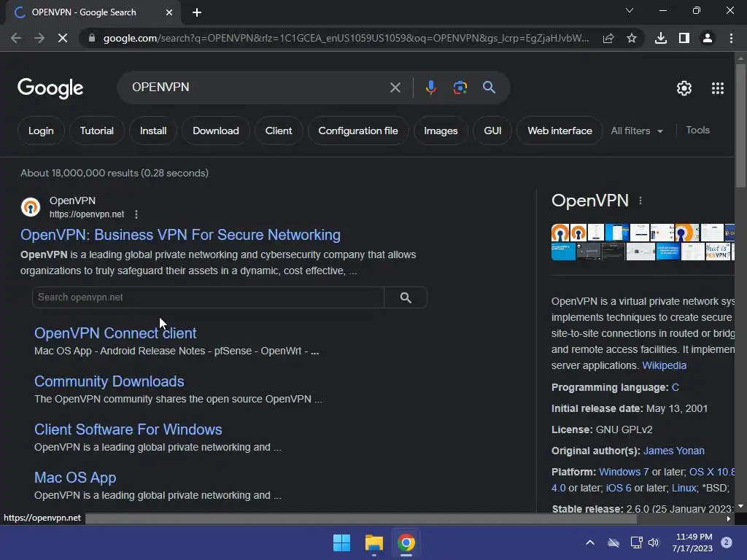Viewport: 747px width, 560px height.
Task: Open network icon in tray
Action: pyautogui.click(x=636, y=542)
